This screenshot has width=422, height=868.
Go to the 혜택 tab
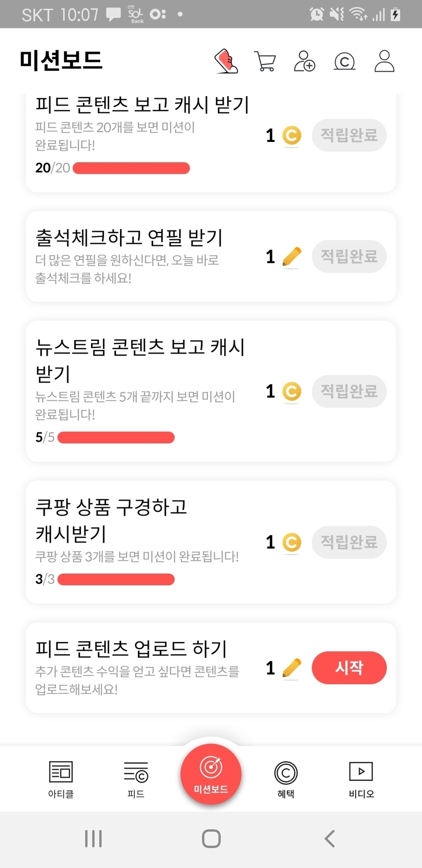[286, 778]
